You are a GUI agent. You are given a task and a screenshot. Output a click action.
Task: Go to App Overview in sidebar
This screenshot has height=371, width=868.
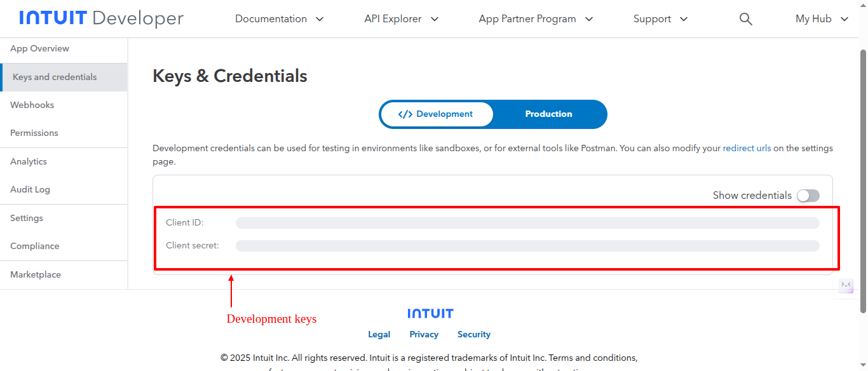pos(39,49)
